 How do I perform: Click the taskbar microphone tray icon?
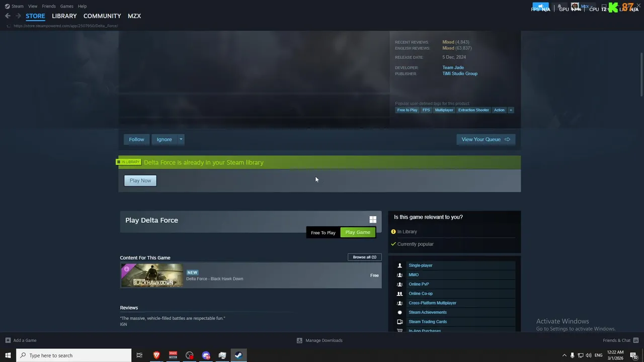click(572, 355)
